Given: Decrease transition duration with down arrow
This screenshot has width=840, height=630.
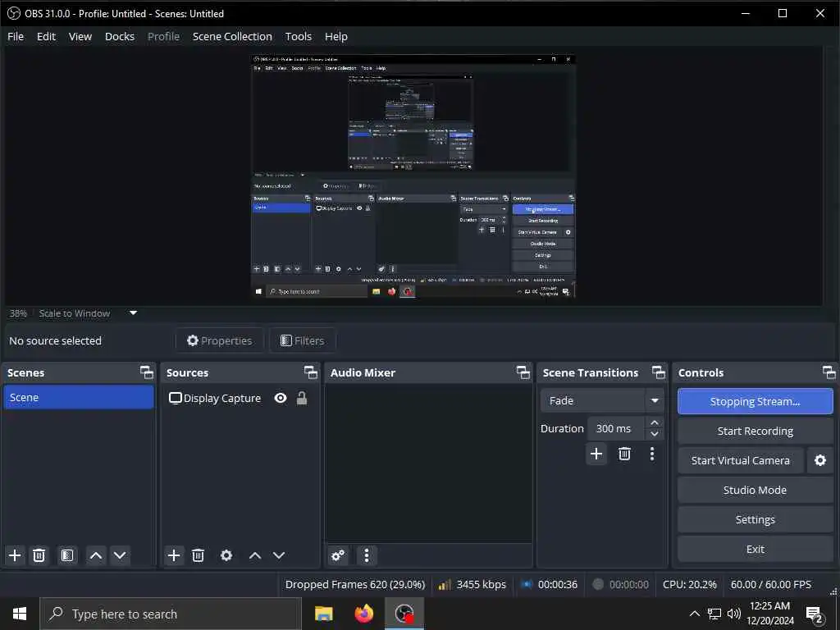Looking at the screenshot, I should coord(654,434).
